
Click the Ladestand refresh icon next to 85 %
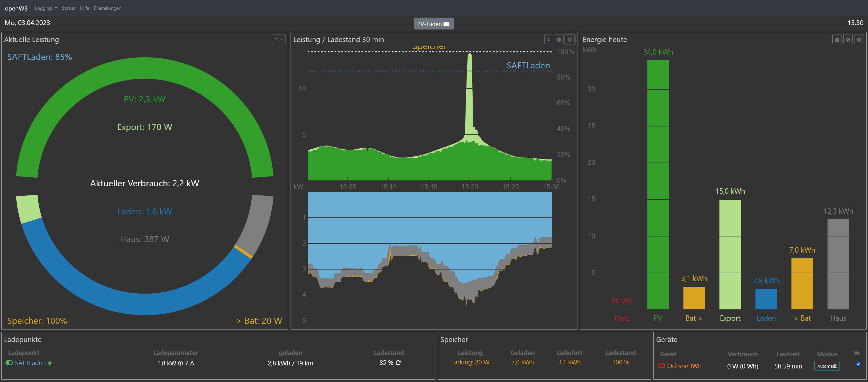[x=398, y=363]
